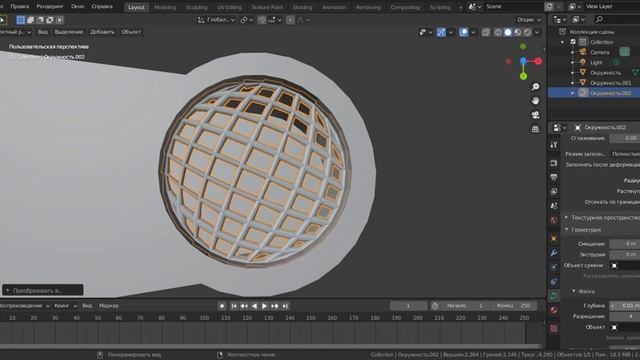
Task: Switch to the Modeling workspace tab
Action: click(165, 7)
